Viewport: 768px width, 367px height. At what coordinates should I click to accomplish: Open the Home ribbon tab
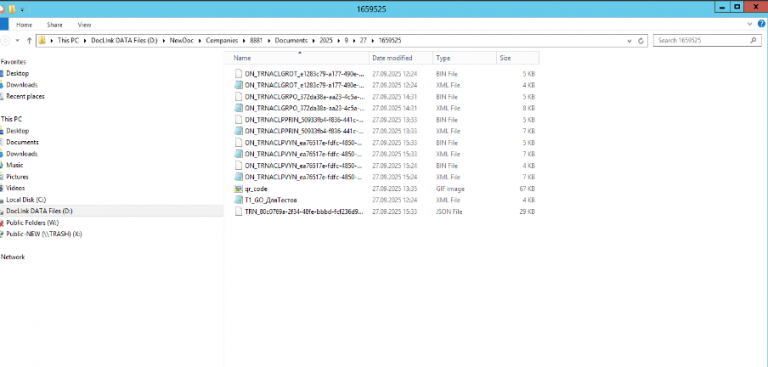(x=24, y=24)
